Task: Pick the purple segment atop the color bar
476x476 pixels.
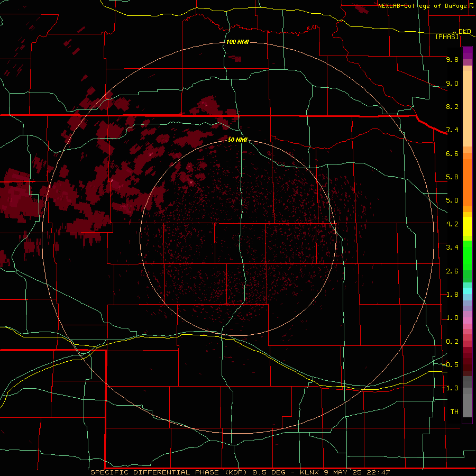Action: coord(467,53)
